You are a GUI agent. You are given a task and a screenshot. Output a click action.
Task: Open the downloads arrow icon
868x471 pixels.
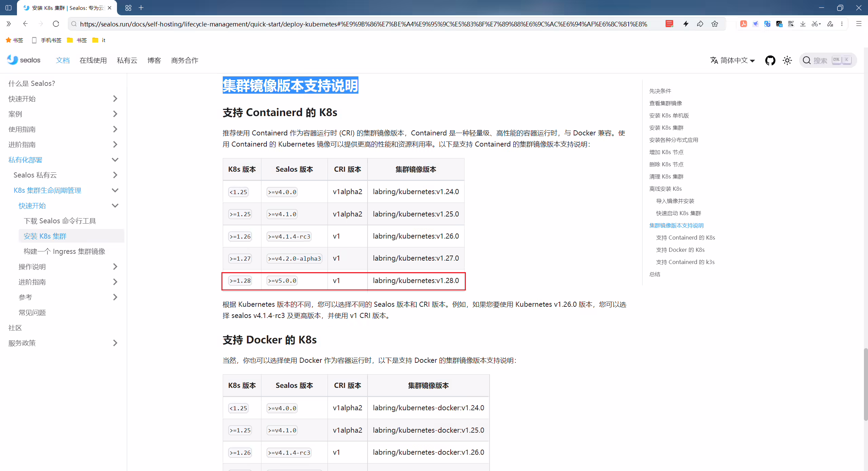point(803,24)
